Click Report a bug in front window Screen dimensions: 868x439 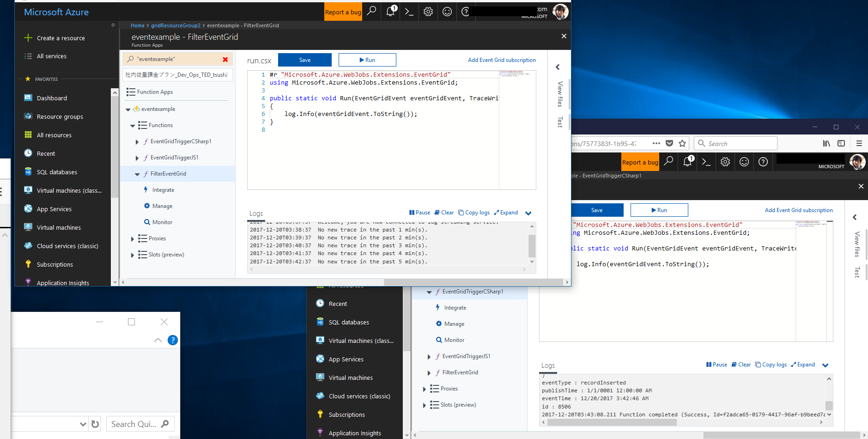(343, 12)
